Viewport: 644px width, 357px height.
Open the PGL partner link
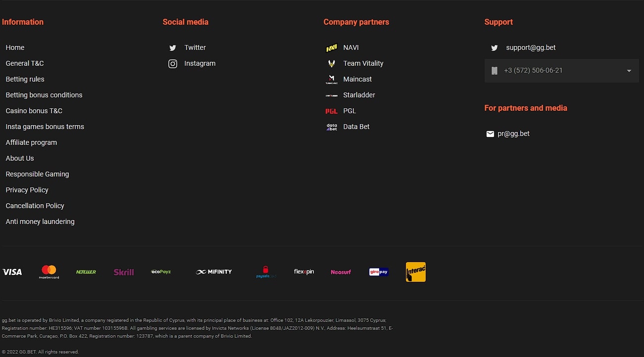(x=349, y=111)
